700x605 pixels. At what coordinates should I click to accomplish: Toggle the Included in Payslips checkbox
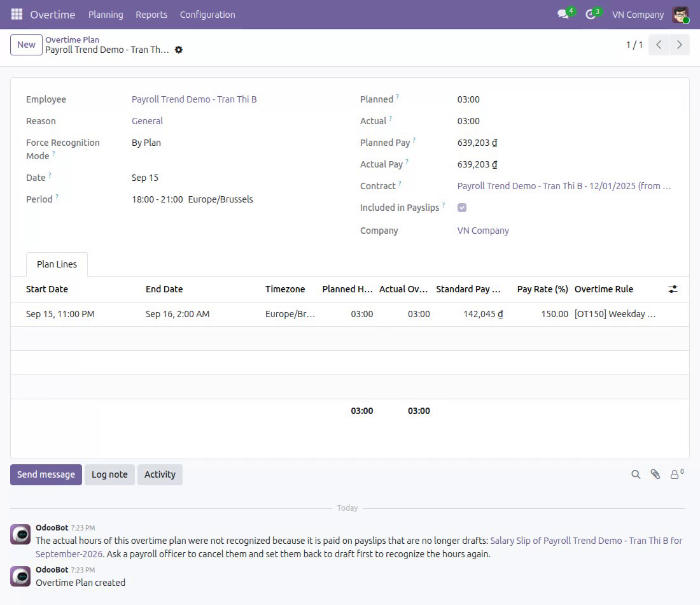click(462, 208)
